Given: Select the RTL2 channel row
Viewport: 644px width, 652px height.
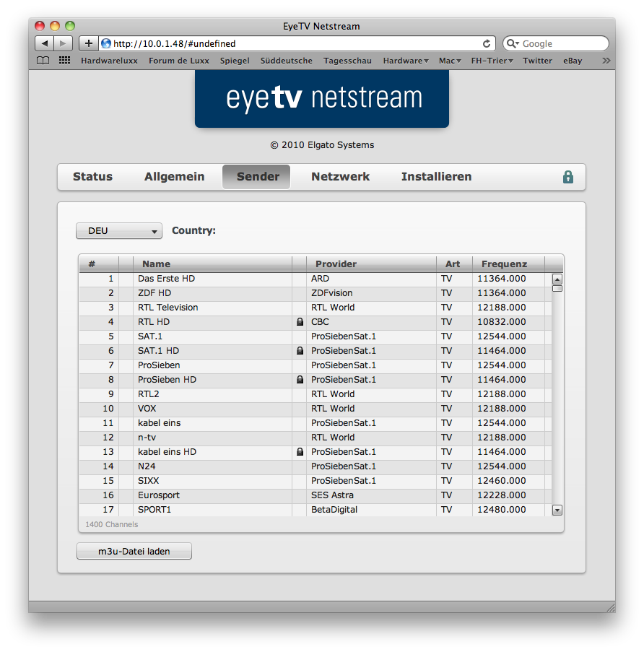Looking at the screenshot, I should pyautogui.click(x=315, y=394).
